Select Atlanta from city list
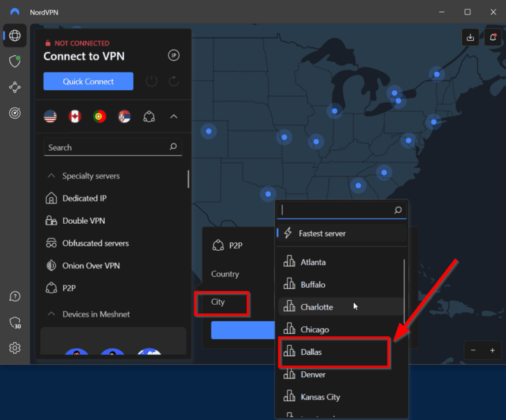 tap(341, 263)
